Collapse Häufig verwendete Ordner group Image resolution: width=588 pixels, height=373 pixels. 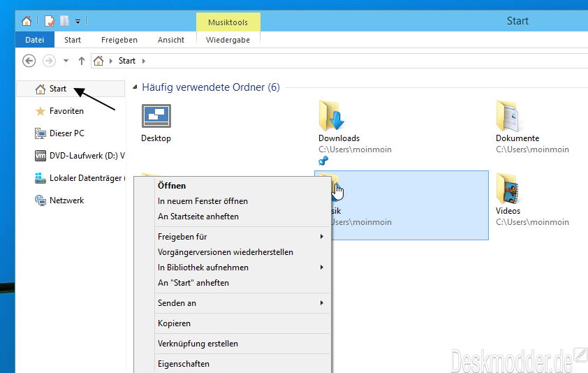coord(135,87)
